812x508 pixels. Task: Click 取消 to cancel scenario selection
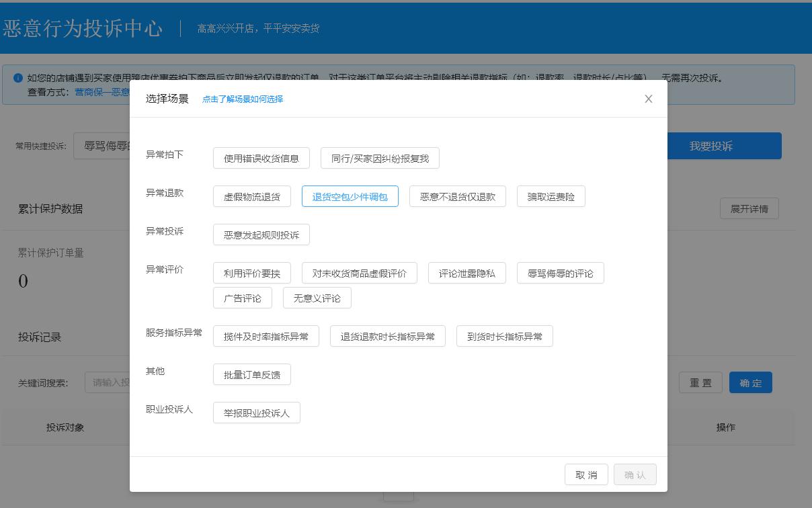tap(585, 474)
